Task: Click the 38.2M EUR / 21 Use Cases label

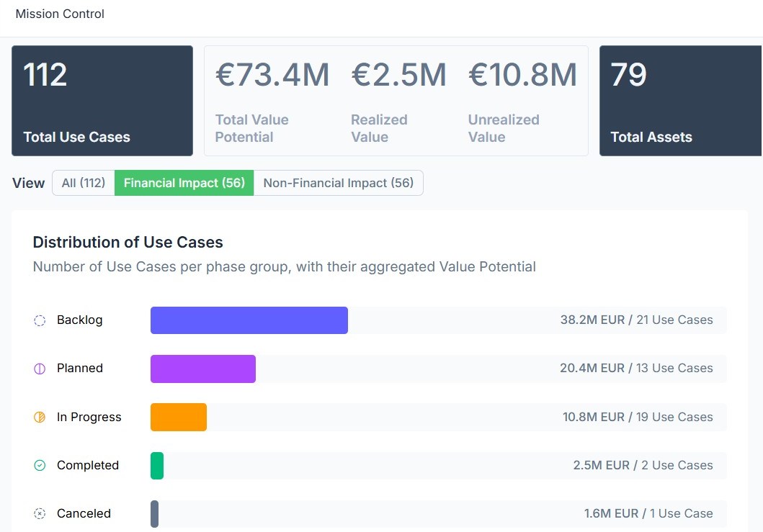Action: click(x=636, y=320)
